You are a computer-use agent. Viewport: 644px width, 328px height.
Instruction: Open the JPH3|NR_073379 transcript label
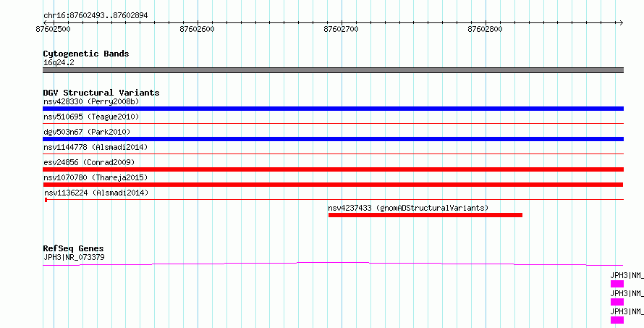(74, 258)
